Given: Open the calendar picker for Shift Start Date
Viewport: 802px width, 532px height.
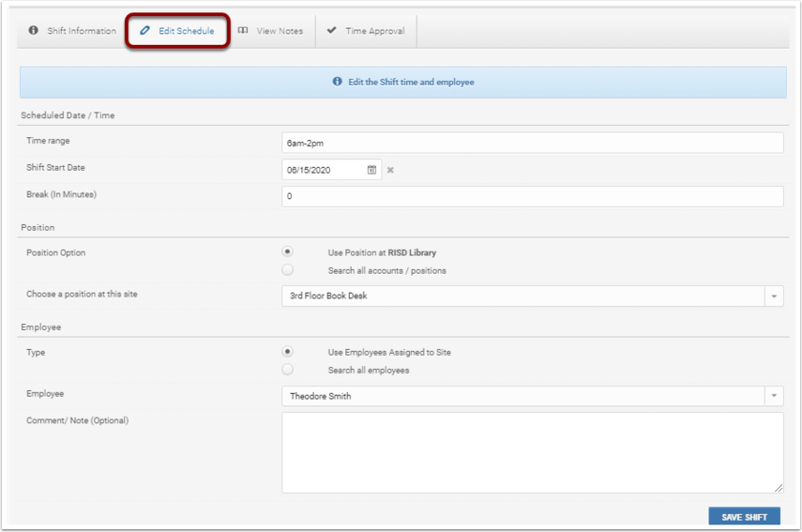Looking at the screenshot, I should click(371, 170).
